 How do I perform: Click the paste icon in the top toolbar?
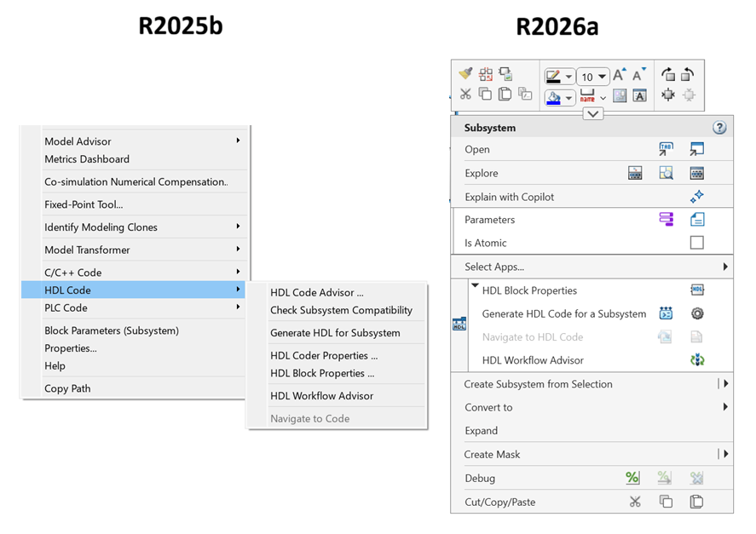click(505, 94)
